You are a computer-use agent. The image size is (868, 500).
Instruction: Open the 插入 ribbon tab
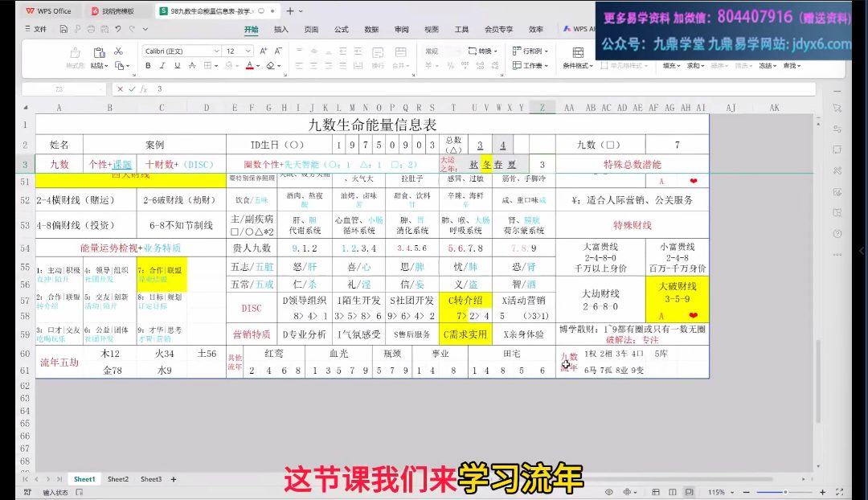coord(281,30)
